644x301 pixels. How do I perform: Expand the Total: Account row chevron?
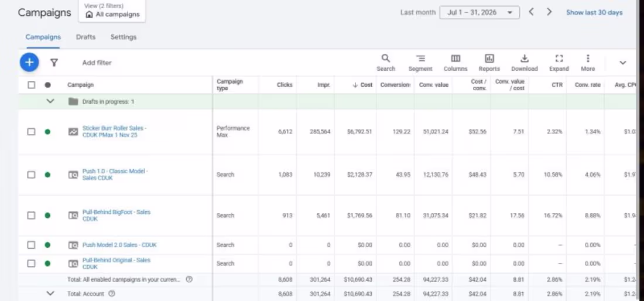pos(50,293)
